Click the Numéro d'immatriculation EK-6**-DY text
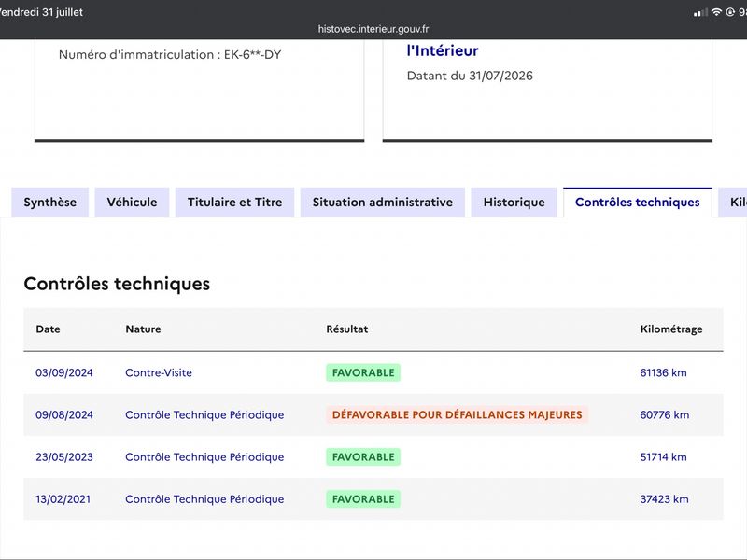 point(170,55)
